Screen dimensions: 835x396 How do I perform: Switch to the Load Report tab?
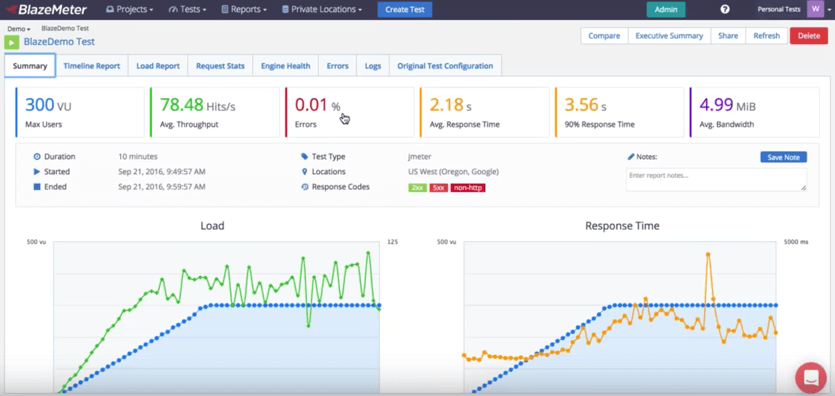tap(158, 66)
